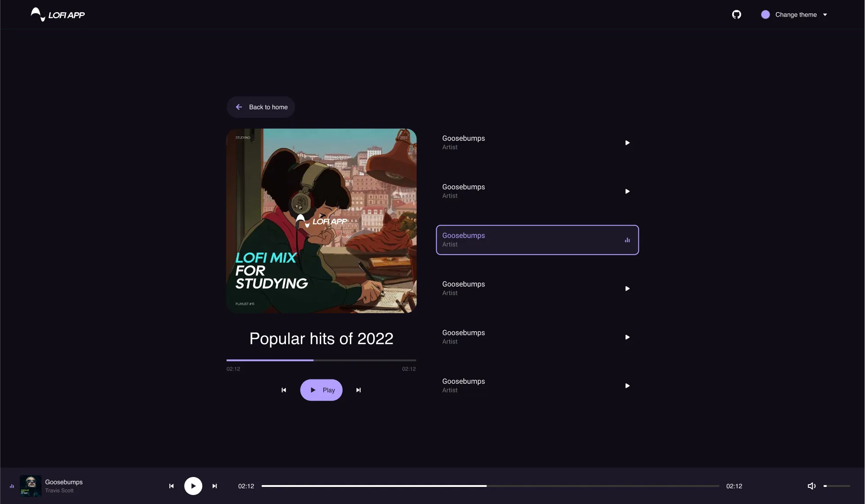
Task: Skip to previous track in the main player
Action: pos(284,390)
